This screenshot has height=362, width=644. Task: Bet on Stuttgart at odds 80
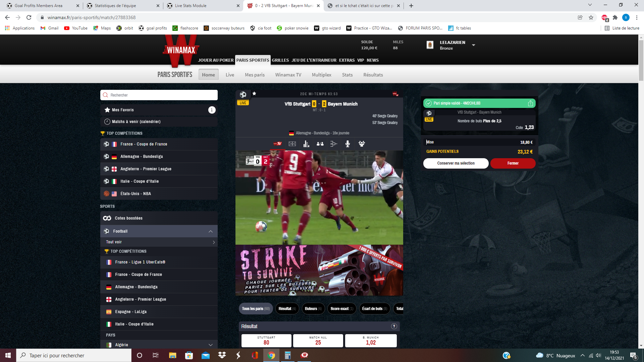point(266,341)
